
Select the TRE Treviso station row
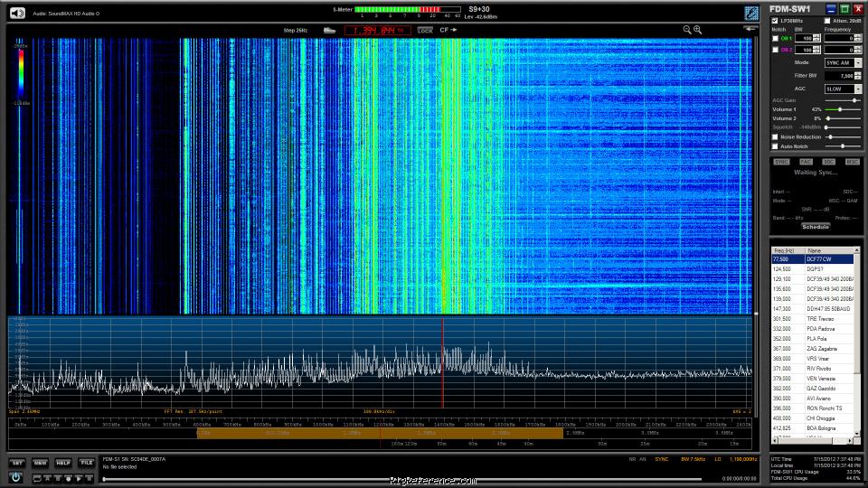(x=813, y=319)
